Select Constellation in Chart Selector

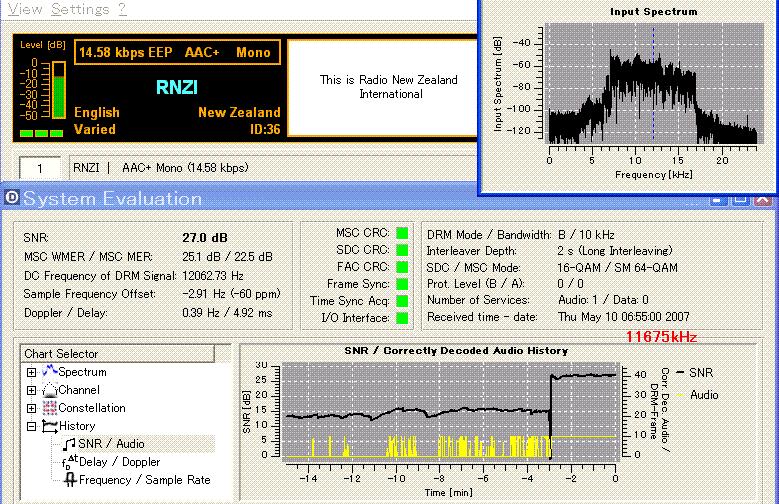click(x=92, y=408)
